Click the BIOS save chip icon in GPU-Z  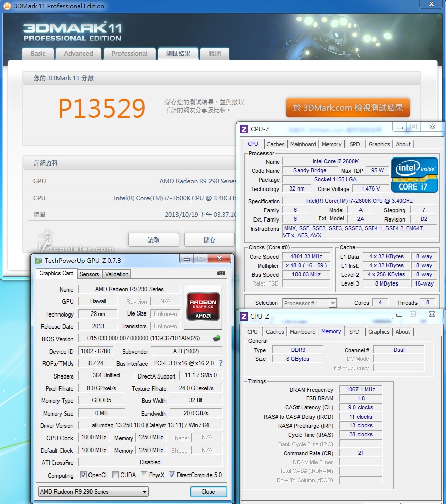click(217, 338)
